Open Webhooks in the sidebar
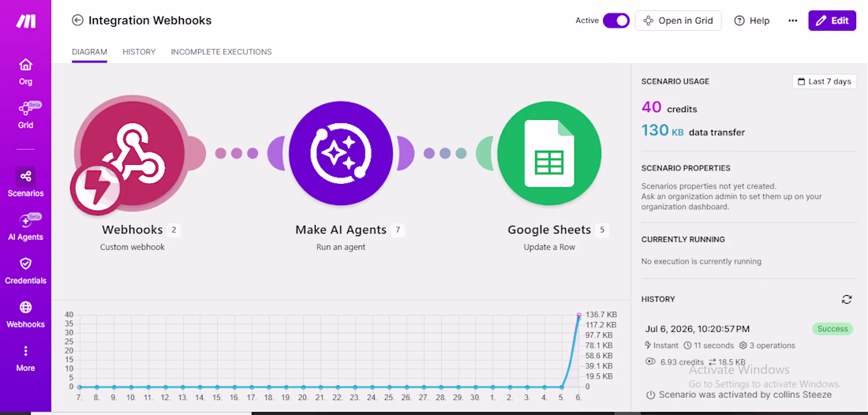Screen dimensions: 868x415 [x=25, y=314]
